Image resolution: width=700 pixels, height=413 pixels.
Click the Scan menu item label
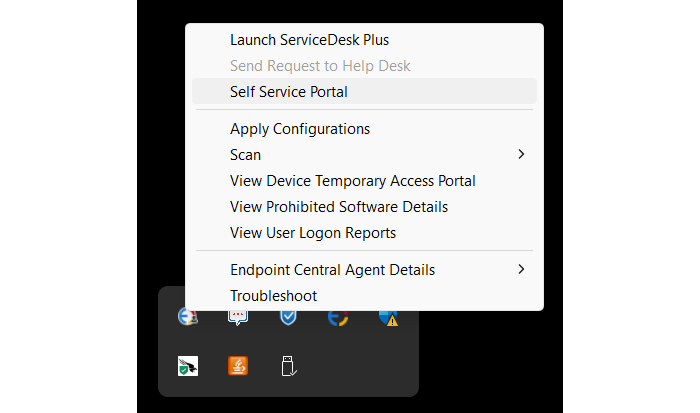tap(245, 155)
